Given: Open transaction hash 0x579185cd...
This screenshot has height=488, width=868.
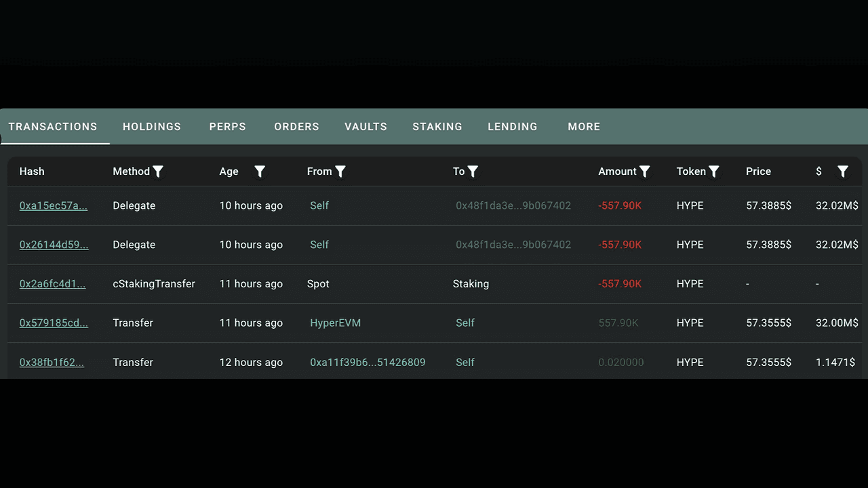Looking at the screenshot, I should 54,323.
